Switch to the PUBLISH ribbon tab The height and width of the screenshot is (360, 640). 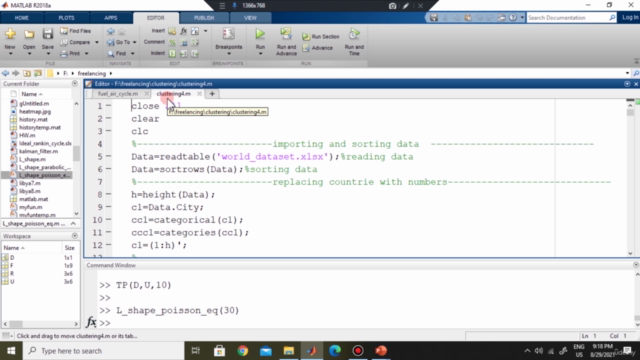click(204, 18)
